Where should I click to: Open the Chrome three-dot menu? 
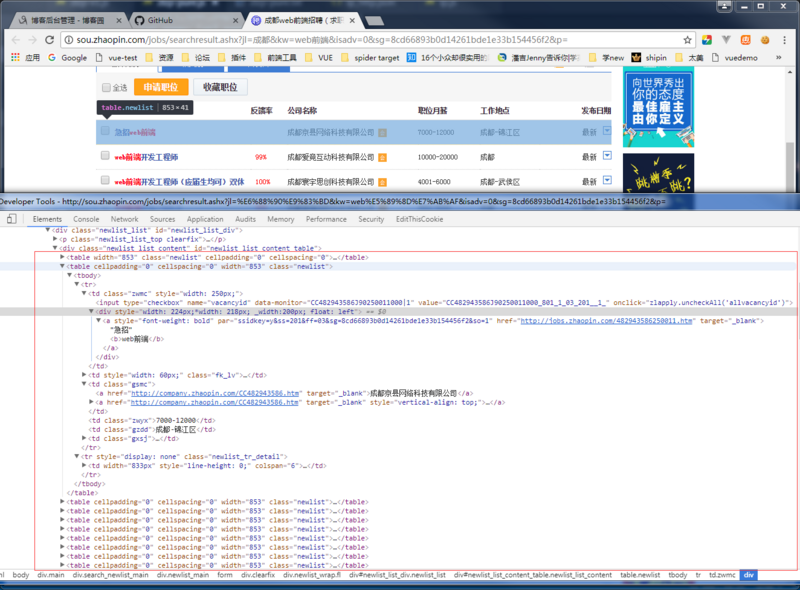click(x=784, y=40)
